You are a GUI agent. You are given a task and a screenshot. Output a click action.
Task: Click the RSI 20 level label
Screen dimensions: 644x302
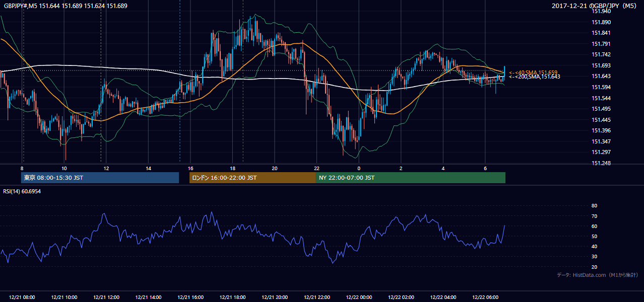pyautogui.click(x=594, y=267)
